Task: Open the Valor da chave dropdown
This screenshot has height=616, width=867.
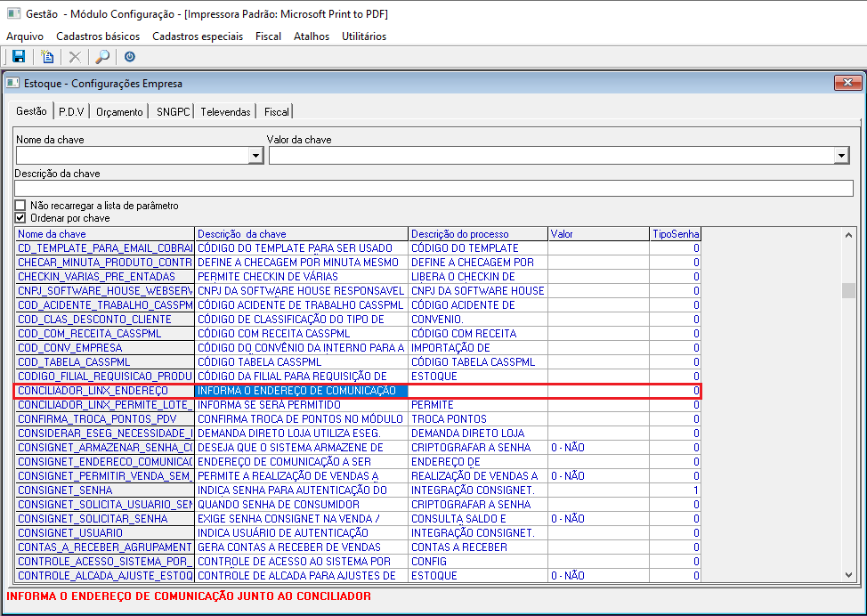Action: [841, 156]
